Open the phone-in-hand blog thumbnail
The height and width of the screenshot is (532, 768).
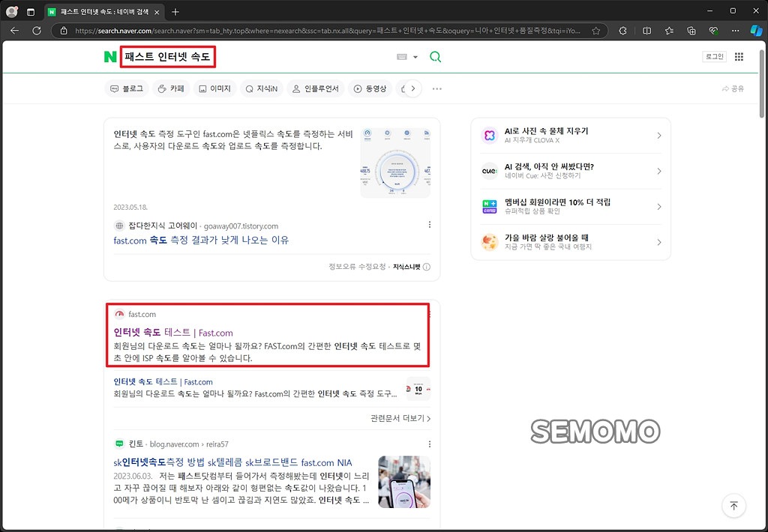(x=404, y=482)
